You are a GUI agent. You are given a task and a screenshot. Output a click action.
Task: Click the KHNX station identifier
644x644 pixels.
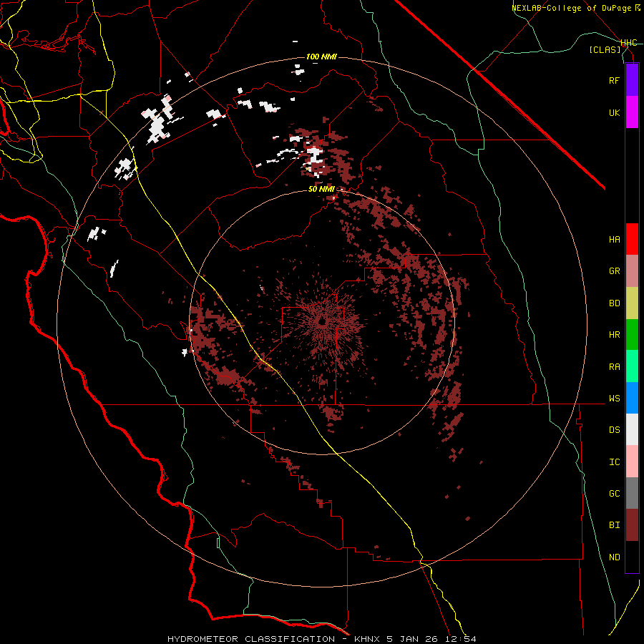tap(368, 639)
